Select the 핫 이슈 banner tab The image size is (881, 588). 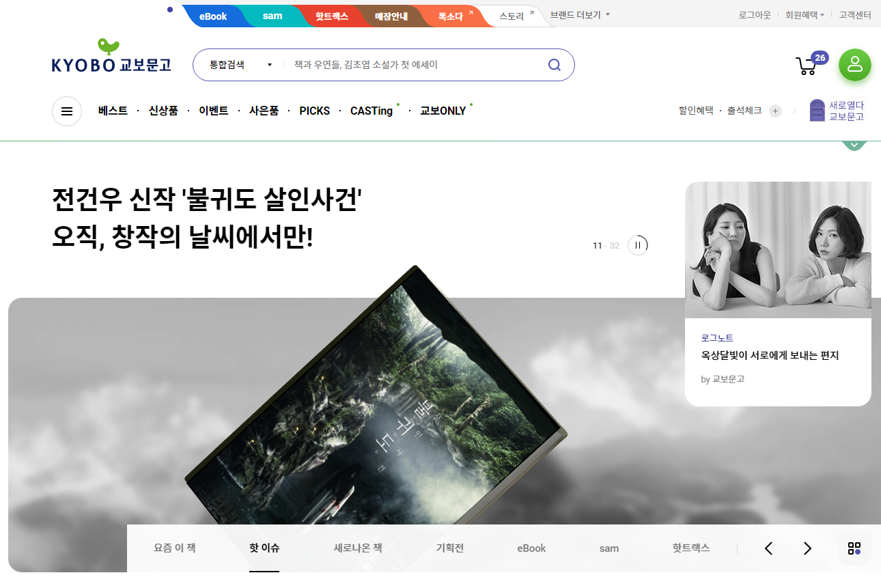click(264, 548)
